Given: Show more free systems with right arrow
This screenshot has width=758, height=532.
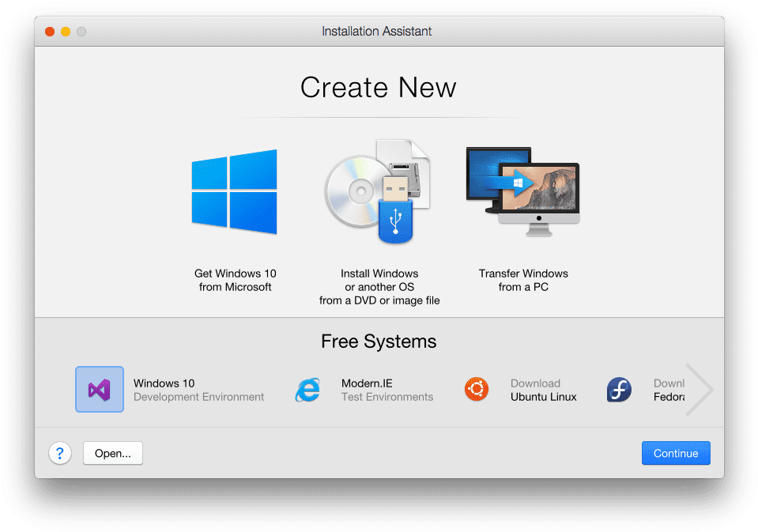Looking at the screenshot, I should (699, 390).
